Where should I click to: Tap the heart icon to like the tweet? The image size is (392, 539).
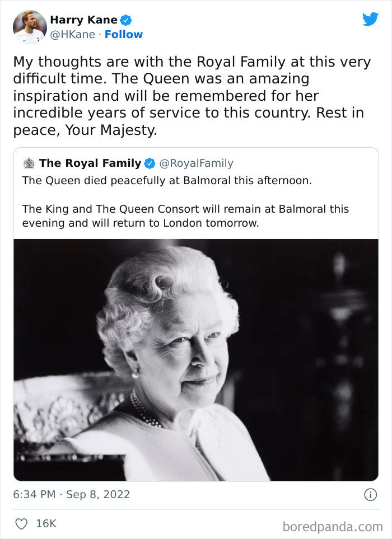(21, 524)
